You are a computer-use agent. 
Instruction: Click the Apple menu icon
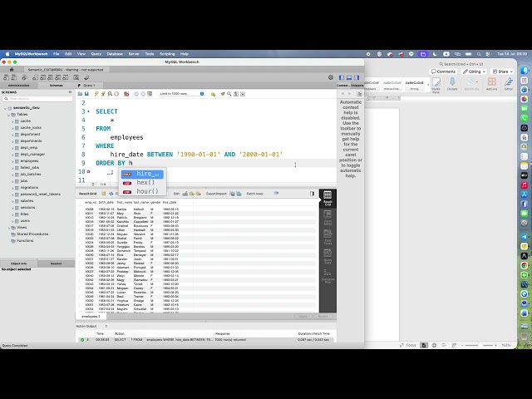(x=7, y=54)
